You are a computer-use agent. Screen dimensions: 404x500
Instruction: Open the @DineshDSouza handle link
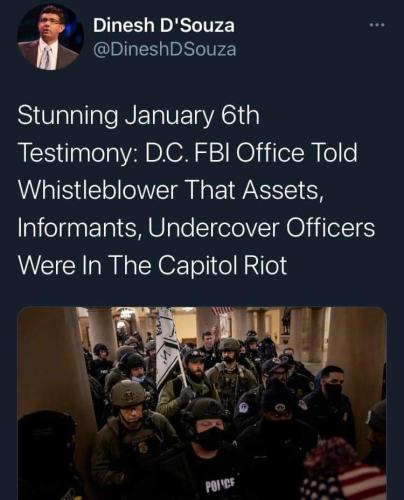(x=165, y=49)
